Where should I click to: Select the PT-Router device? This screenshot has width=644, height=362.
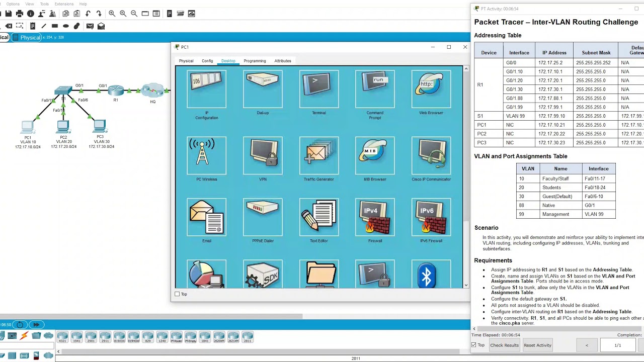176,337
